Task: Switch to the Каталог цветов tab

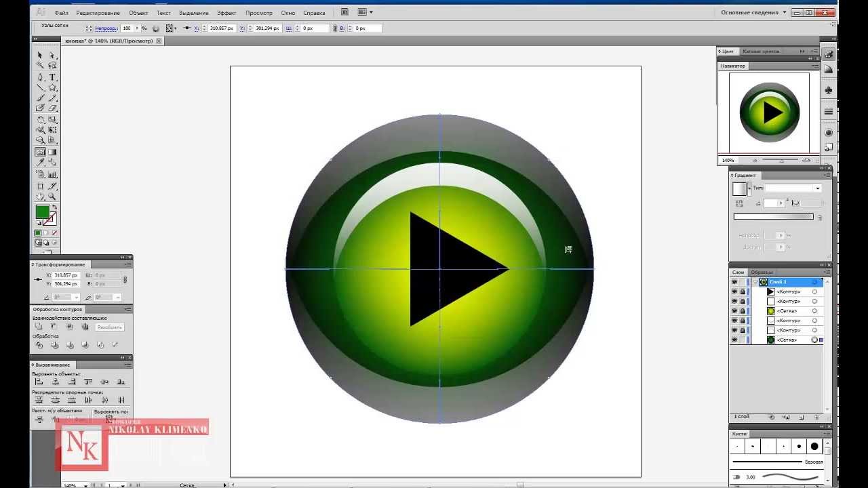Action: (761, 51)
